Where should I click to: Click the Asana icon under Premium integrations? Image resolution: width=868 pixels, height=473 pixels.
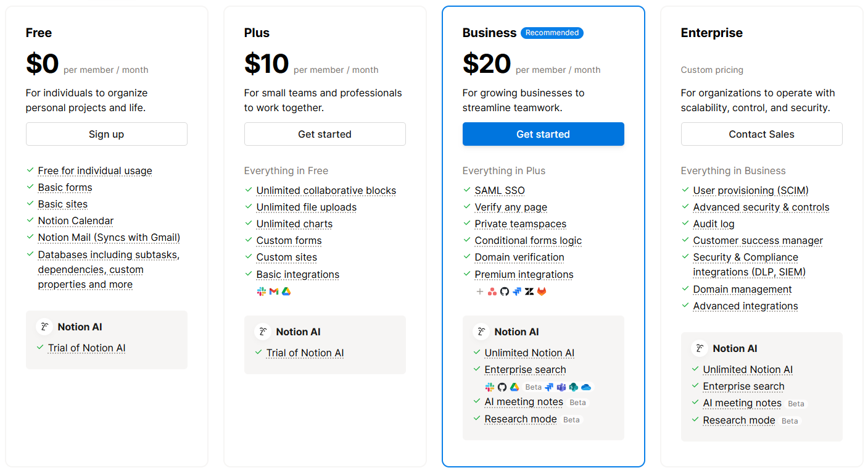[x=492, y=291]
